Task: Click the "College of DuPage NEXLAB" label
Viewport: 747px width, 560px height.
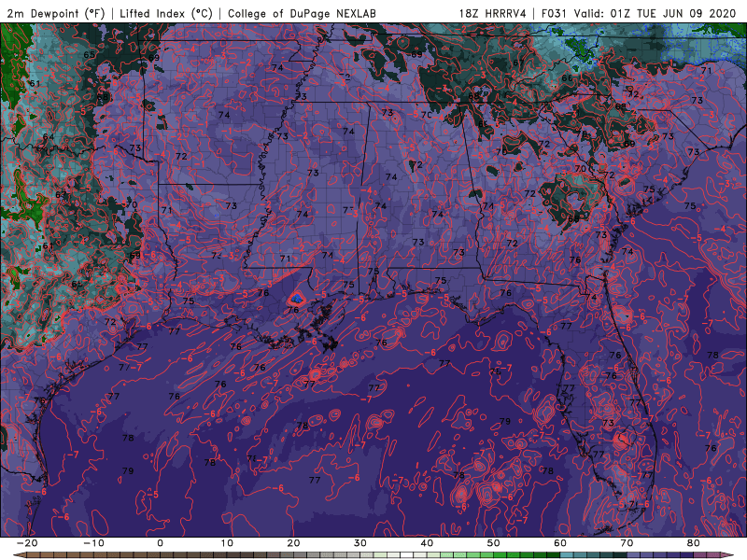Action: pos(302,14)
